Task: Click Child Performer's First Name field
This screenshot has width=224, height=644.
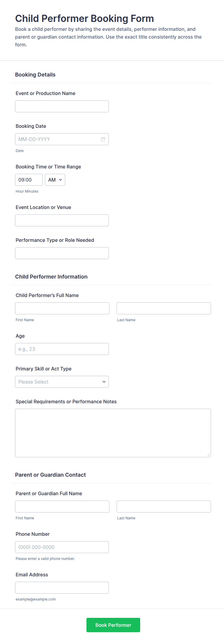Action: [62, 308]
